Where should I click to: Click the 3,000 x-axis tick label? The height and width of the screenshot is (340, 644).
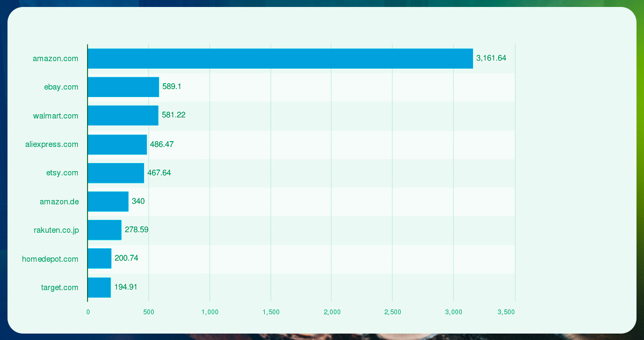(453, 312)
